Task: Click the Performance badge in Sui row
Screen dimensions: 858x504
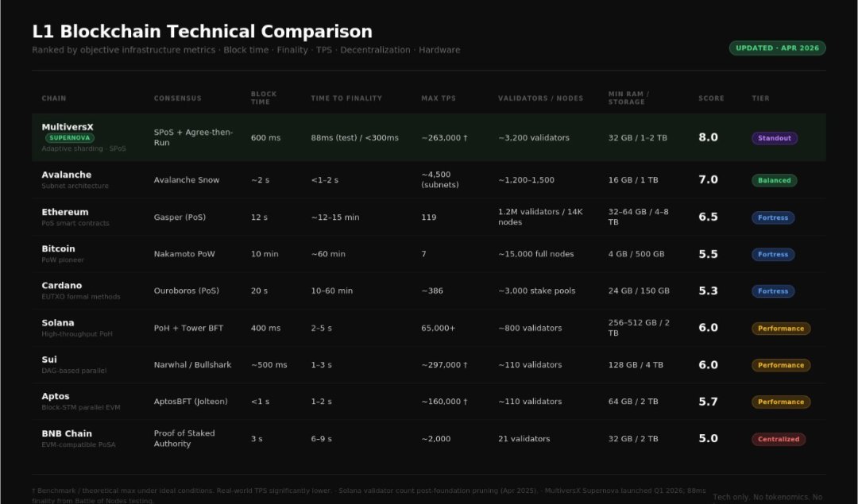Action: coord(781,365)
